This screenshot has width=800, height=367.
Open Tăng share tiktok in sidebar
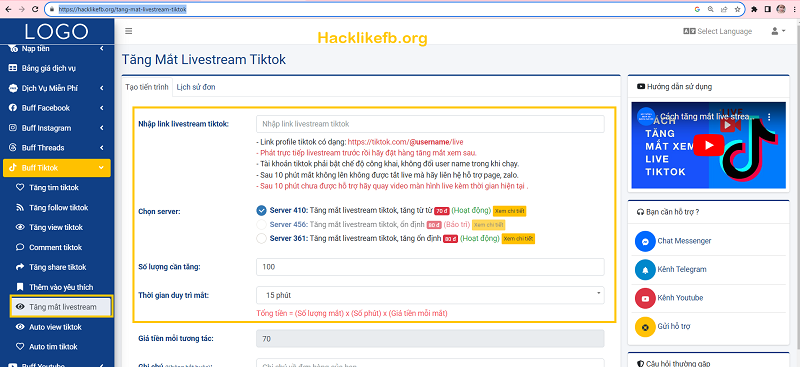point(57,267)
